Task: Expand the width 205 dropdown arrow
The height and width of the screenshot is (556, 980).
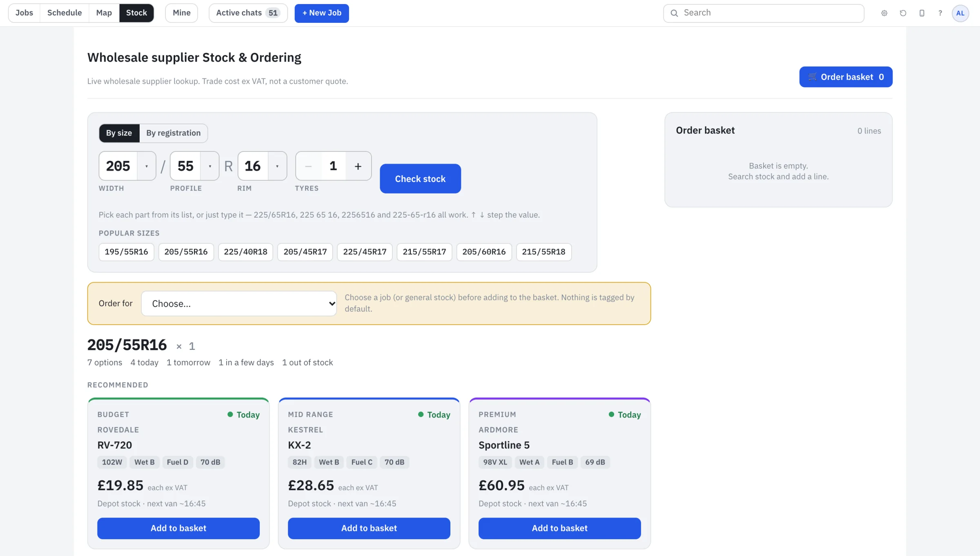Action: (x=146, y=166)
